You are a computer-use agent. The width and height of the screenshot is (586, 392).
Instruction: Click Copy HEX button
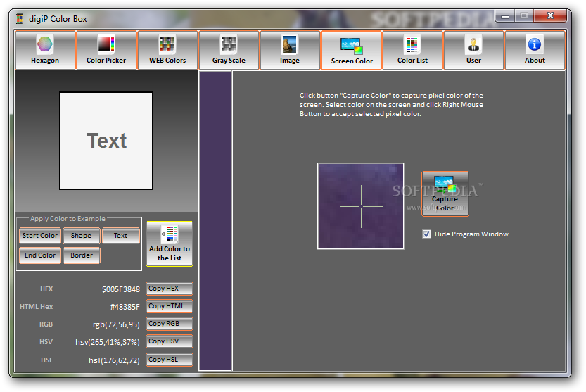170,289
